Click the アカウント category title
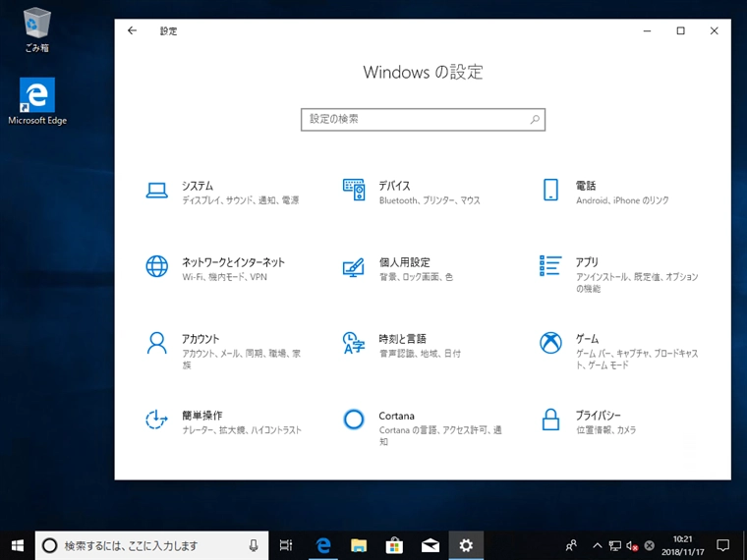Viewport: 747px width, 560px height. [201, 339]
